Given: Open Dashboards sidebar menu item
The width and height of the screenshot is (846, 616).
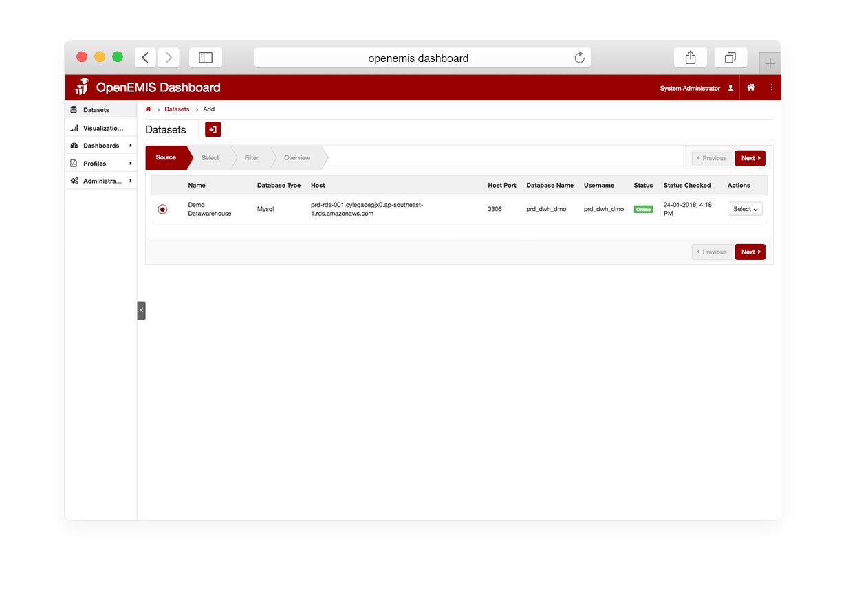Looking at the screenshot, I should tap(101, 146).
